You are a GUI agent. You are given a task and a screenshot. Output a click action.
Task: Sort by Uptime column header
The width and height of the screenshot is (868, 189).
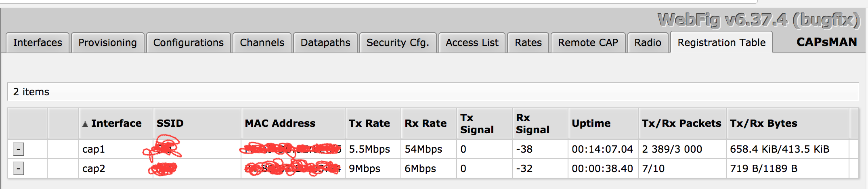click(x=591, y=124)
